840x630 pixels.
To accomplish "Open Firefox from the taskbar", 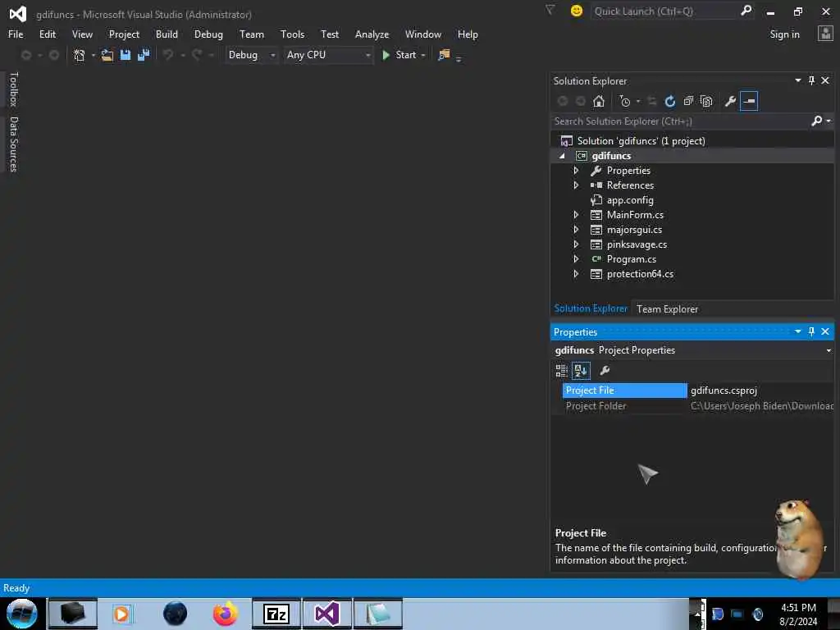I will [225, 614].
